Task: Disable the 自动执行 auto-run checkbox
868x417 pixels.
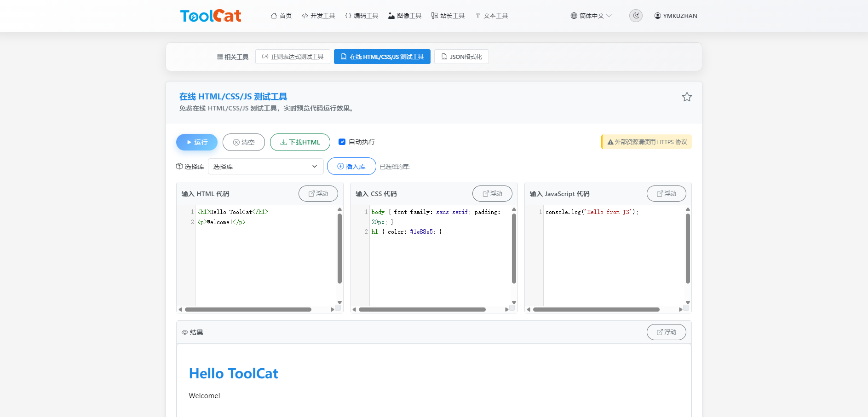Action: tap(342, 142)
